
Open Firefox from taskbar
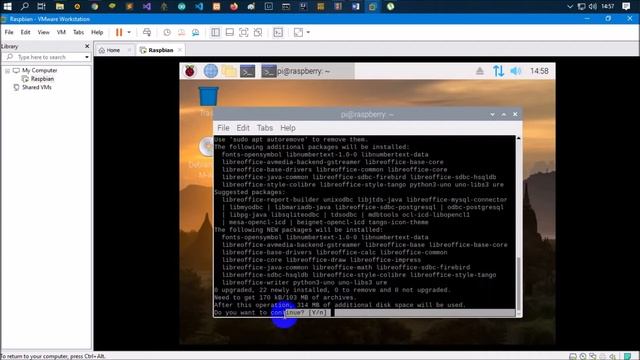click(234, 6)
